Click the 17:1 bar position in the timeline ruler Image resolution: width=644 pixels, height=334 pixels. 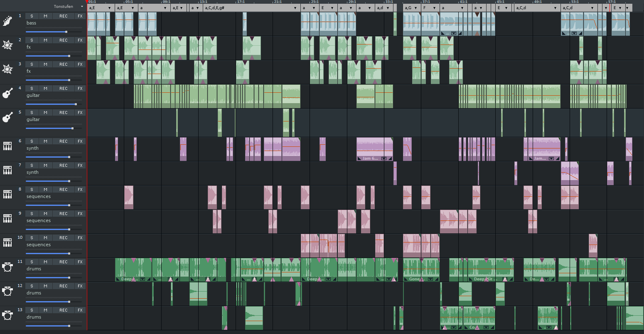point(241,2)
